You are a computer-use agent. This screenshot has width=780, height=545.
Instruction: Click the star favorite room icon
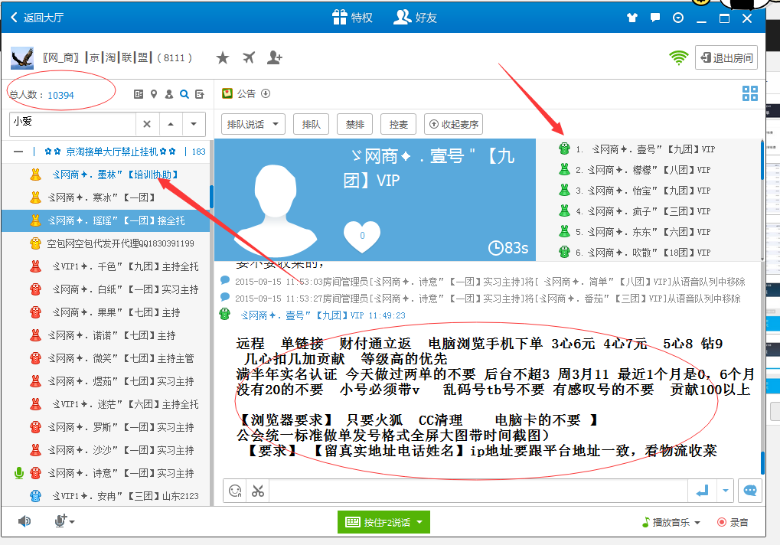point(223,58)
